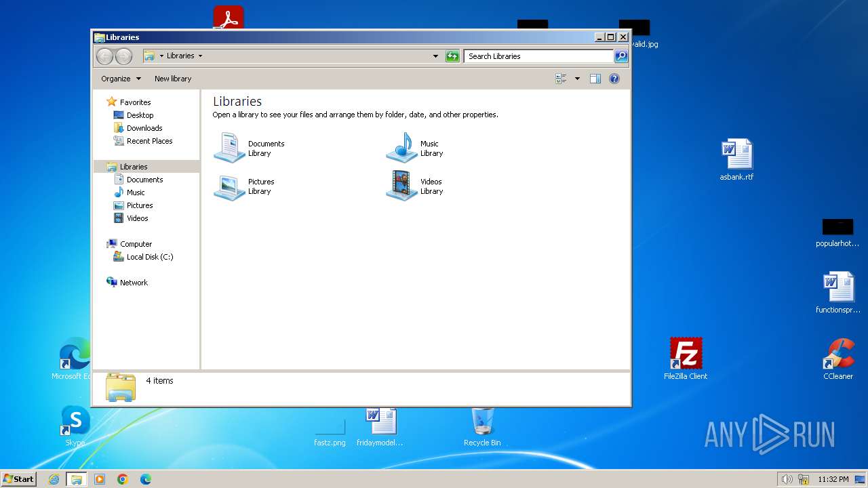
Task: Select popularhot desktop file
Action: pos(837,233)
